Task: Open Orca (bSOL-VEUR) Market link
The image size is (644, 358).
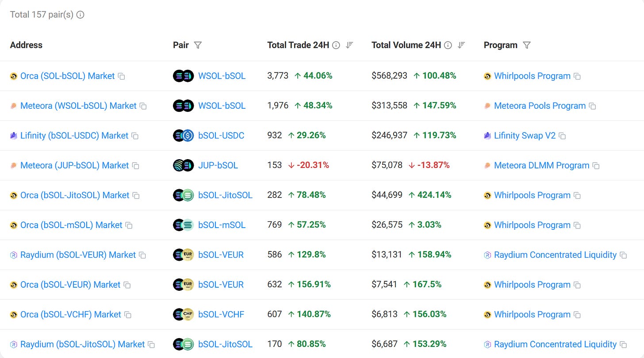Action: [x=70, y=285]
